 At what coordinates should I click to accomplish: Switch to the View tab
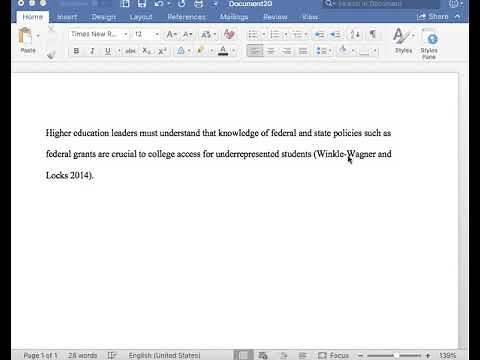pos(310,17)
